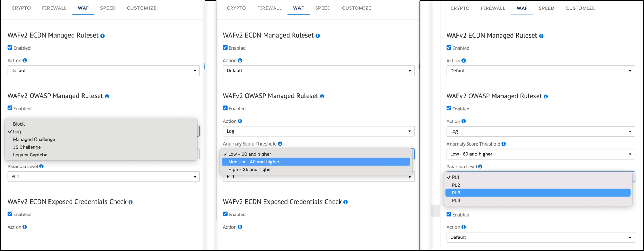Toggle Exposed Credentials Enabled checkbox, middle panel
Screen dimensions: 644x251
[225, 214]
